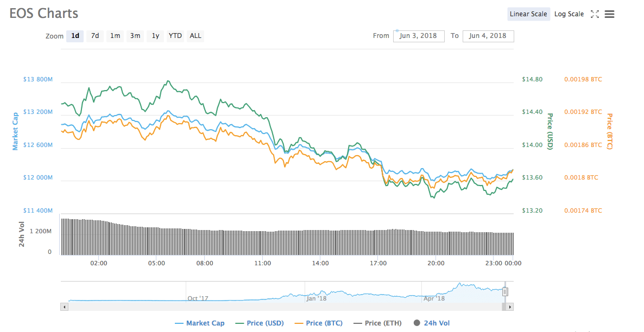Click the navigator scroll-right arrow

tap(510, 307)
